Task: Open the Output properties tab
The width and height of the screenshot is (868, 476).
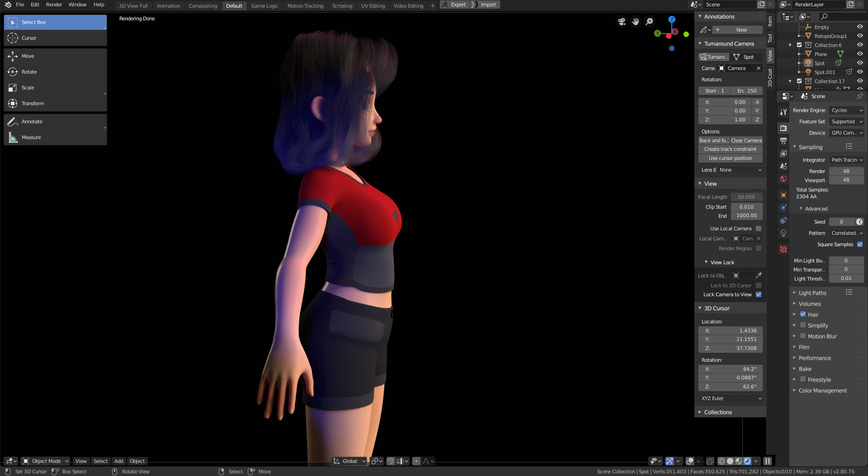Action: [783, 141]
